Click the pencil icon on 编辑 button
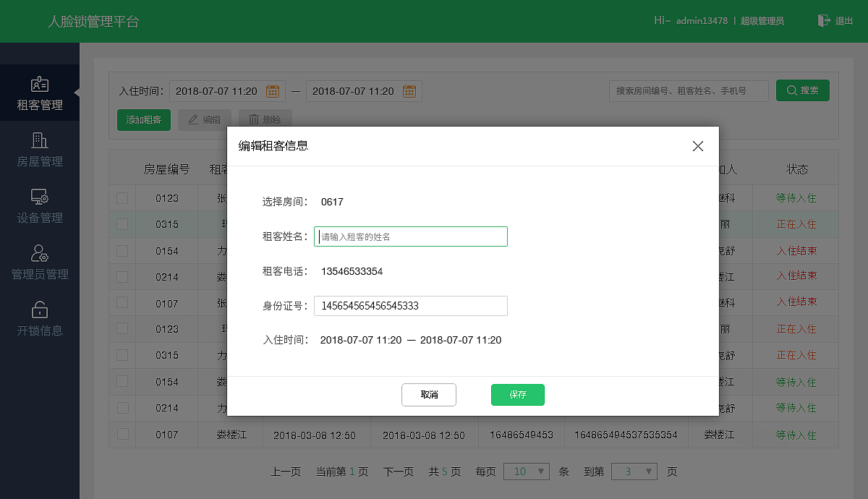The height and width of the screenshot is (499, 868). point(194,119)
